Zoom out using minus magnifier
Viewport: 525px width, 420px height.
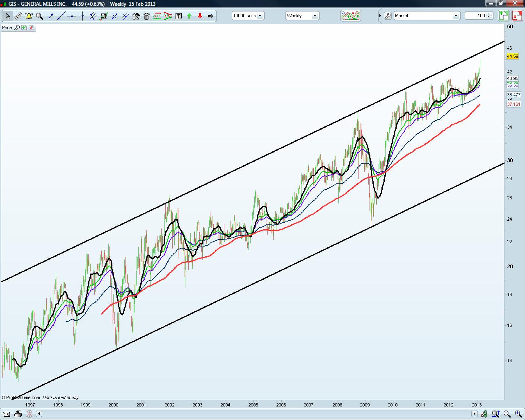(507, 414)
